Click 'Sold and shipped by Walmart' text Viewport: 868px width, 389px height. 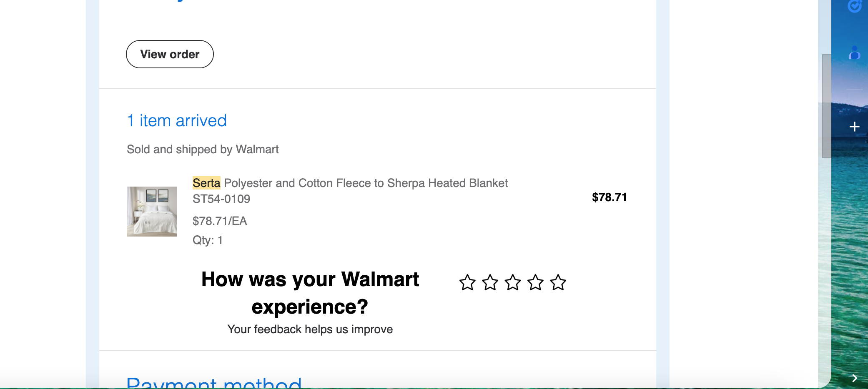pos(203,149)
